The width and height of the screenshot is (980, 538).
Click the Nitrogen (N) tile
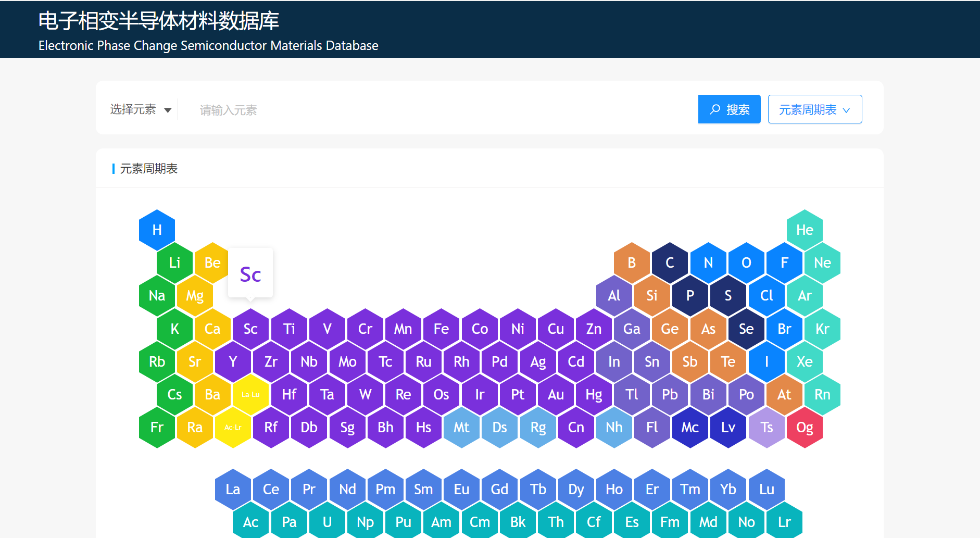708,262
